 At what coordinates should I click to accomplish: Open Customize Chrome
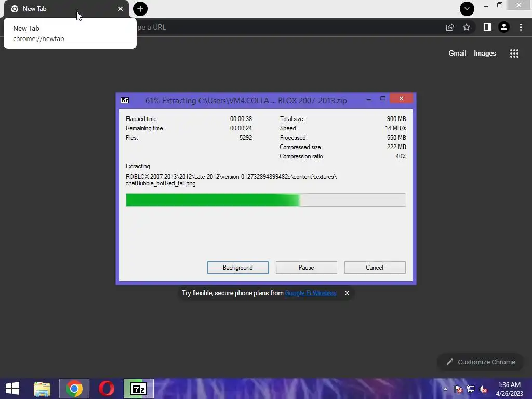click(x=481, y=362)
